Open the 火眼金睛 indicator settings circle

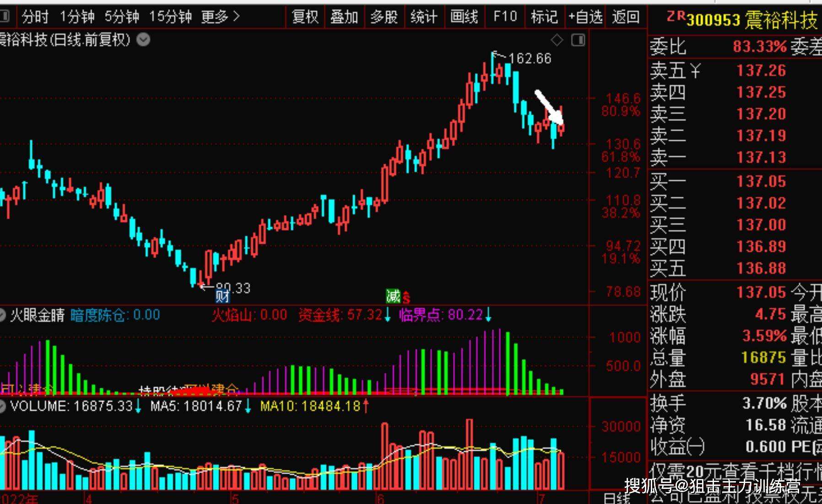(x=2, y=315)
